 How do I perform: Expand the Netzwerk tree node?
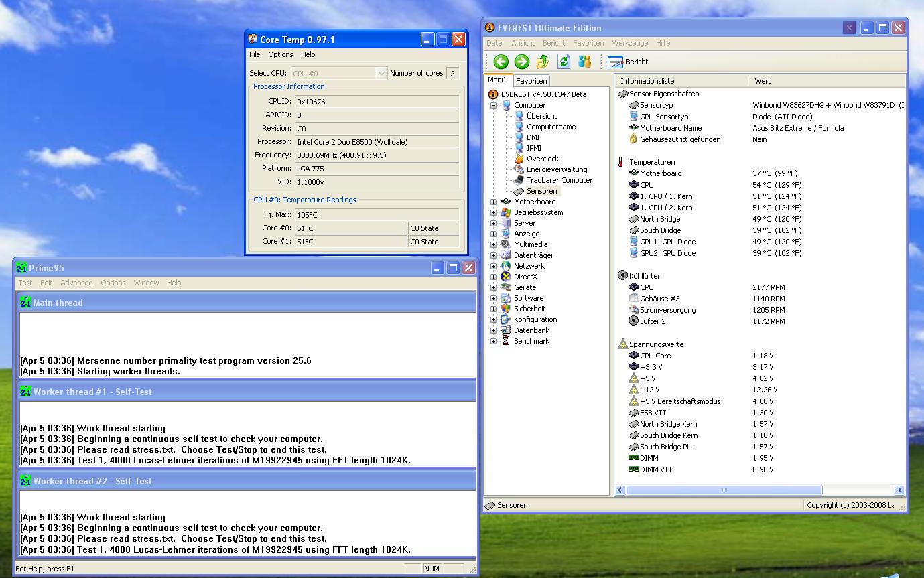point(494,266)
